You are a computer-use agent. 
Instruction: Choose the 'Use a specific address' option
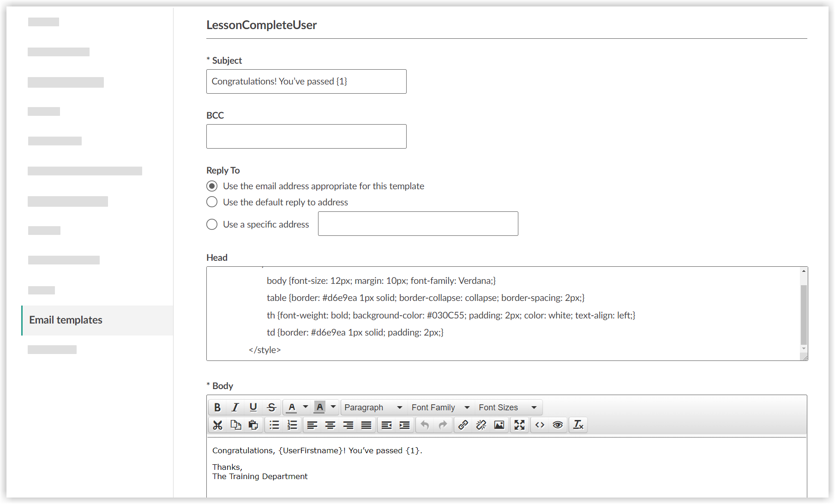click(x=212, y=224)
